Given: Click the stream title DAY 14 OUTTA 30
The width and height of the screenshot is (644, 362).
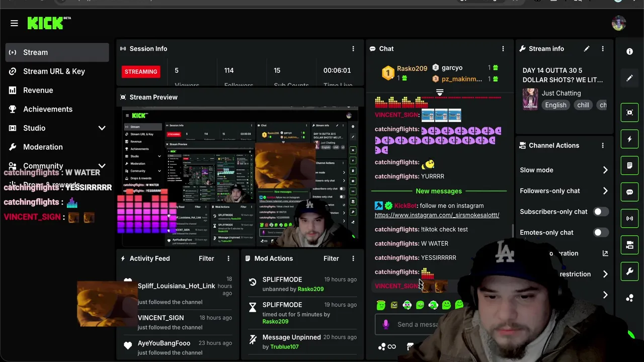Looking at the screenshot, I should (562, 75).
